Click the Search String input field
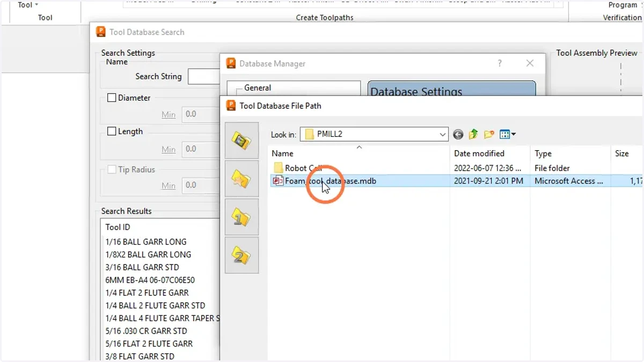The width and height of the screenshot is (644, 362). [x=204, y=77]
